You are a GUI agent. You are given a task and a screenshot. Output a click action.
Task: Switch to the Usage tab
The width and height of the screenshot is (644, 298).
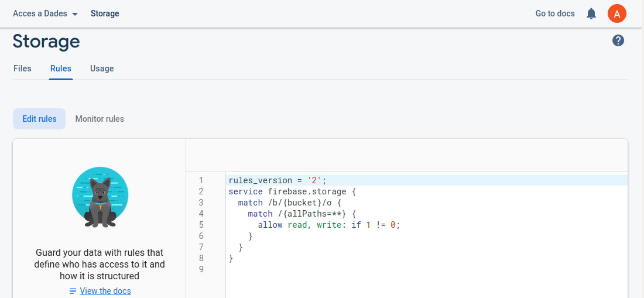[102, 68]
